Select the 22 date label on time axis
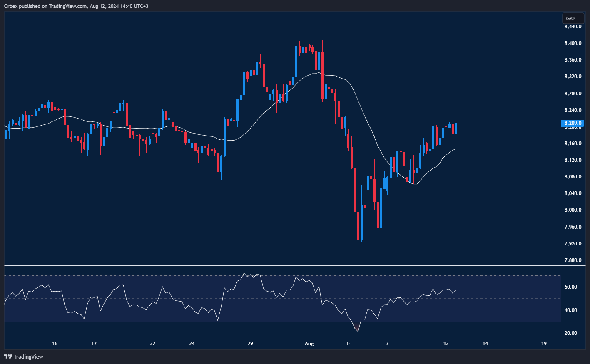 click(153, 344)
